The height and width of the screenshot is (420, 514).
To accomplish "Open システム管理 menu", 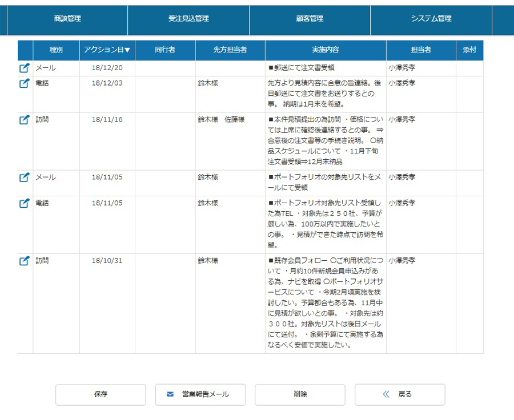I will pos(431,19).
